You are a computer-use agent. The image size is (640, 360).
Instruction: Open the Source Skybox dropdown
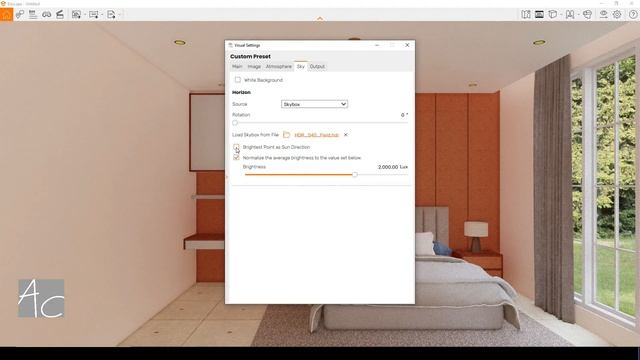[314, 104]
